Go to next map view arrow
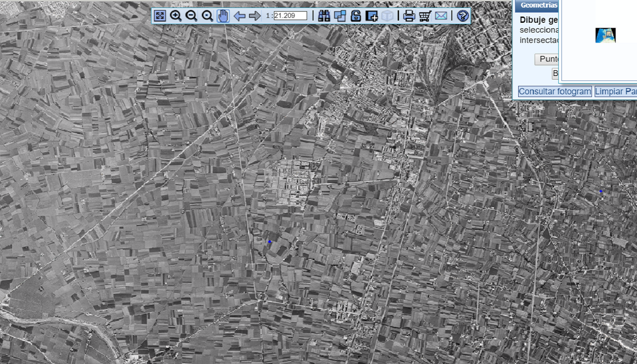Image resolution: width=637 pixels, height=364 pixels. [x=255, y=16]
